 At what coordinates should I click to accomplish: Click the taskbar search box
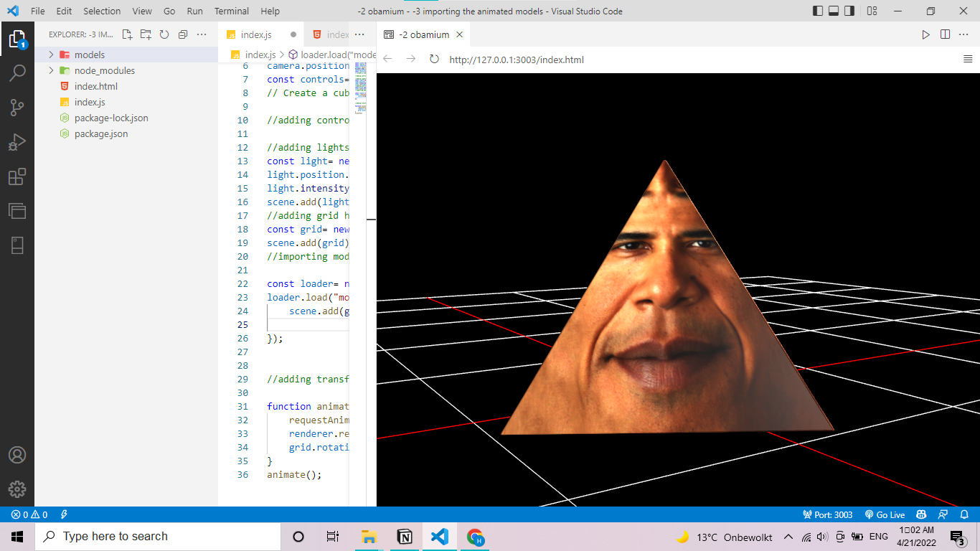pyautogui.click(x=158, y=536)
